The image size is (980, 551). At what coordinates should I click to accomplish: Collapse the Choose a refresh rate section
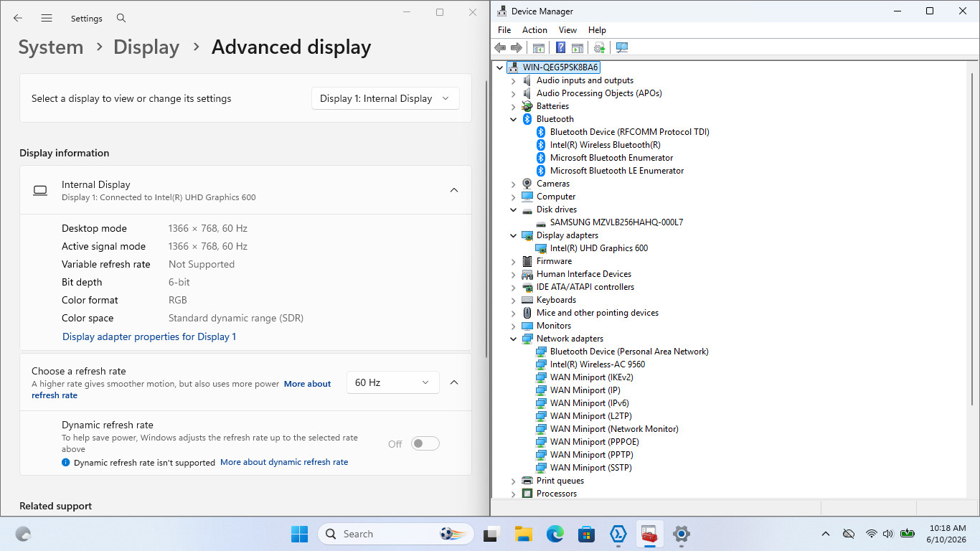[x=454, y=382]
